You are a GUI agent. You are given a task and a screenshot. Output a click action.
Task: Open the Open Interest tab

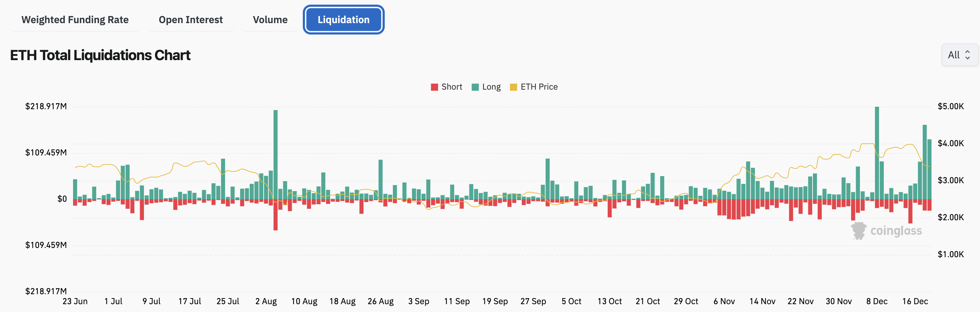191,20
